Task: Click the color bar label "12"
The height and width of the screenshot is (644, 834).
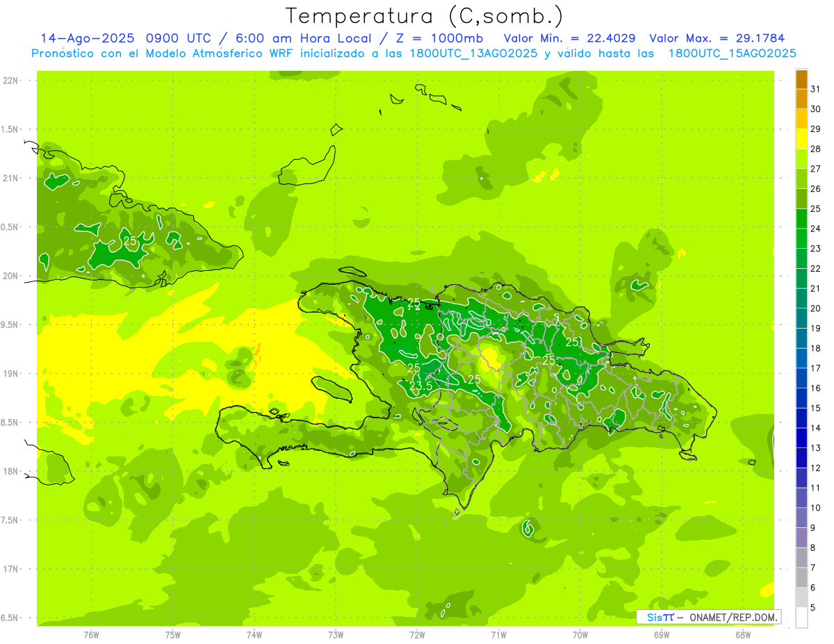Action: click(815, 468)
